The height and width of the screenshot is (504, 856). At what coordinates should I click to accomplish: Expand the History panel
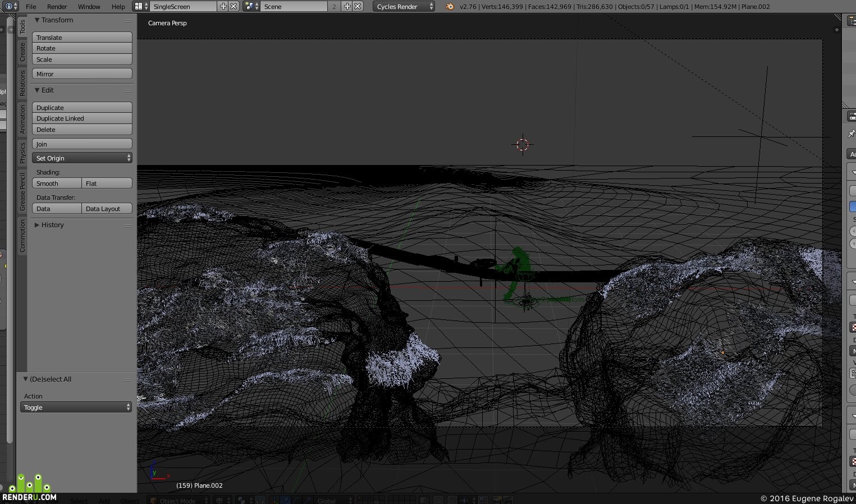pyautogui.click(x=37, y=224)
